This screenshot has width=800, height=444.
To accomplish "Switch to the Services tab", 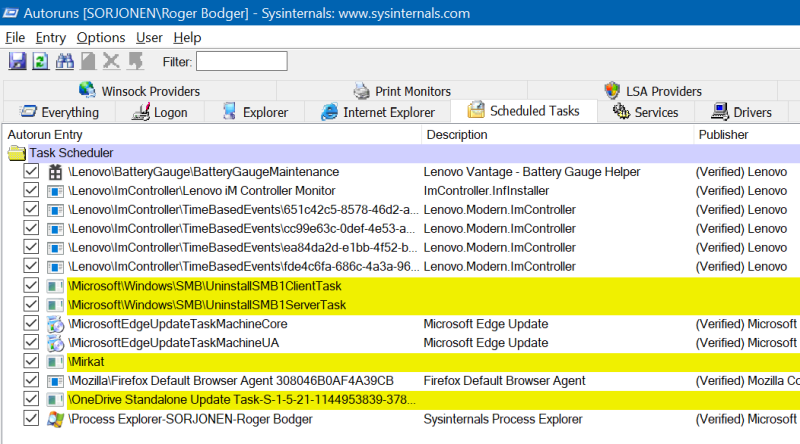I will [646, 112].
